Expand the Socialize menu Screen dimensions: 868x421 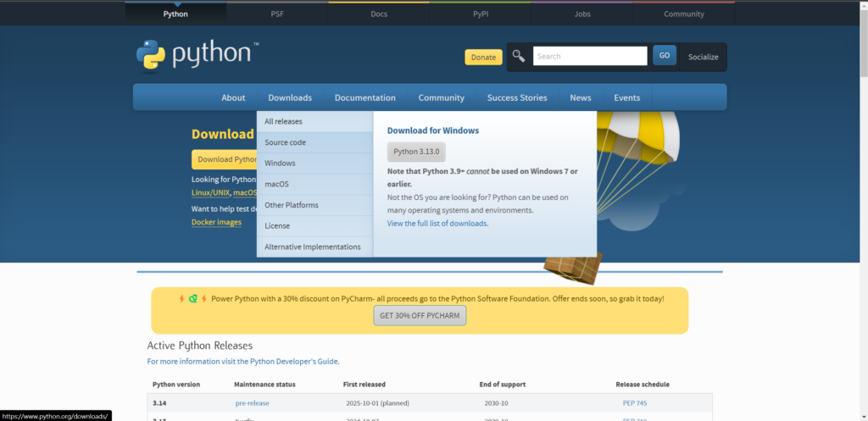(703, 57)
